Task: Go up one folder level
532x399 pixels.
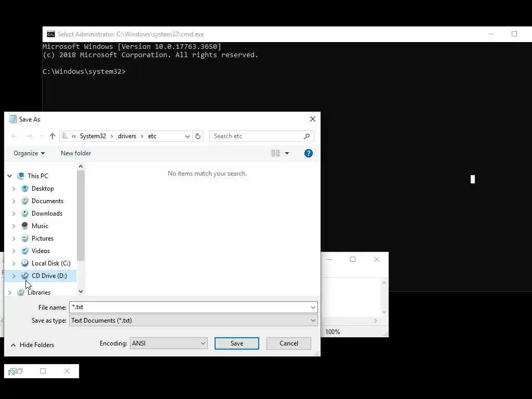Action: click(52, 136)
